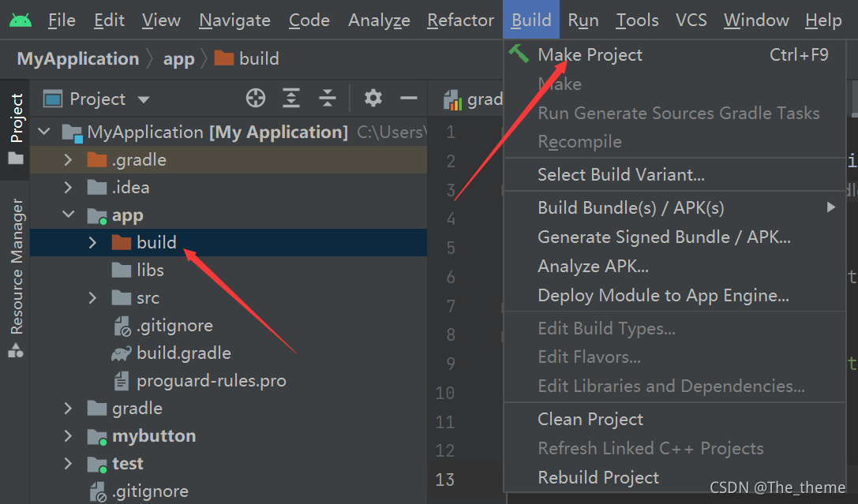Select build.gradle in the app module
The width and height of the screenshot is (858, 504).
pos(184,353)
